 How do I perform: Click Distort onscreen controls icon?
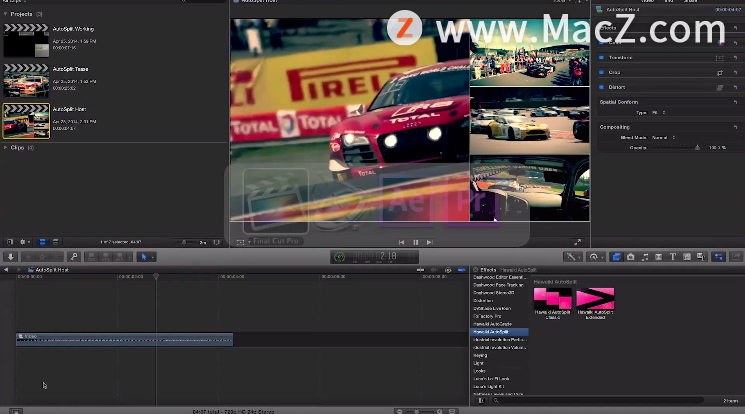[720, 87]
